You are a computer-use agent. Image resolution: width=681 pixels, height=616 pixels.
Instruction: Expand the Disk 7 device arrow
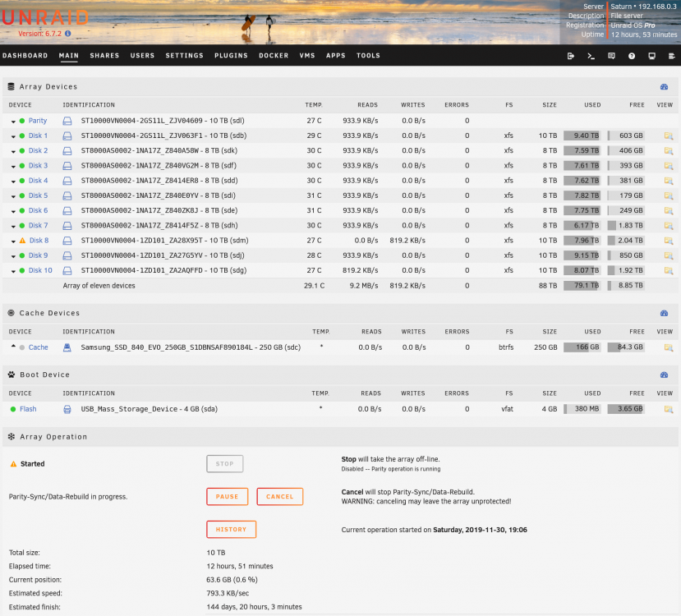point(13,227)
